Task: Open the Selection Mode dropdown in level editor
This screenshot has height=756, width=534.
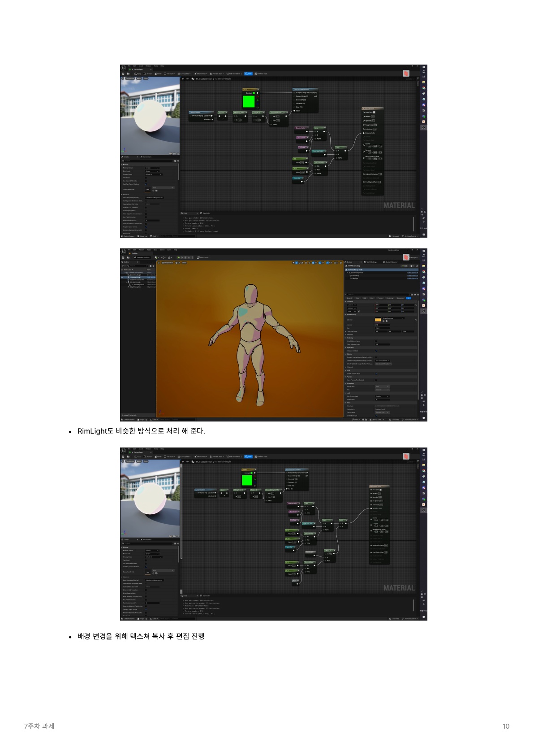Action: (142, 257)
